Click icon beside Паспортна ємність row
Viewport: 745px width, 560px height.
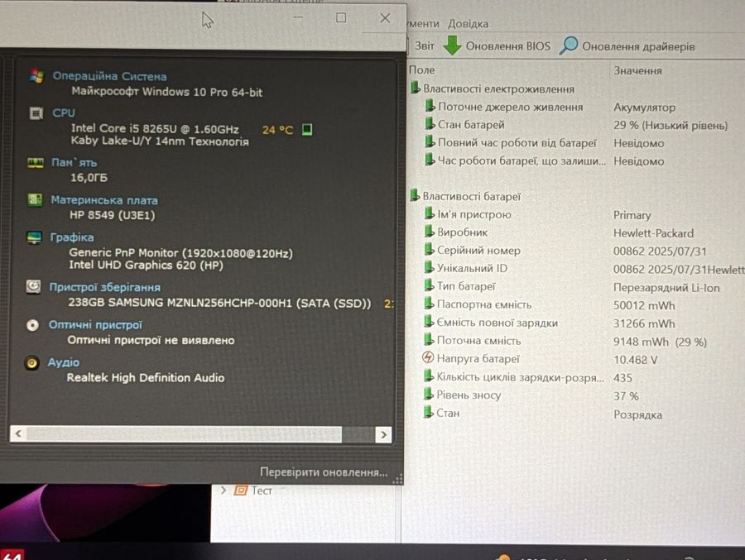429,304
